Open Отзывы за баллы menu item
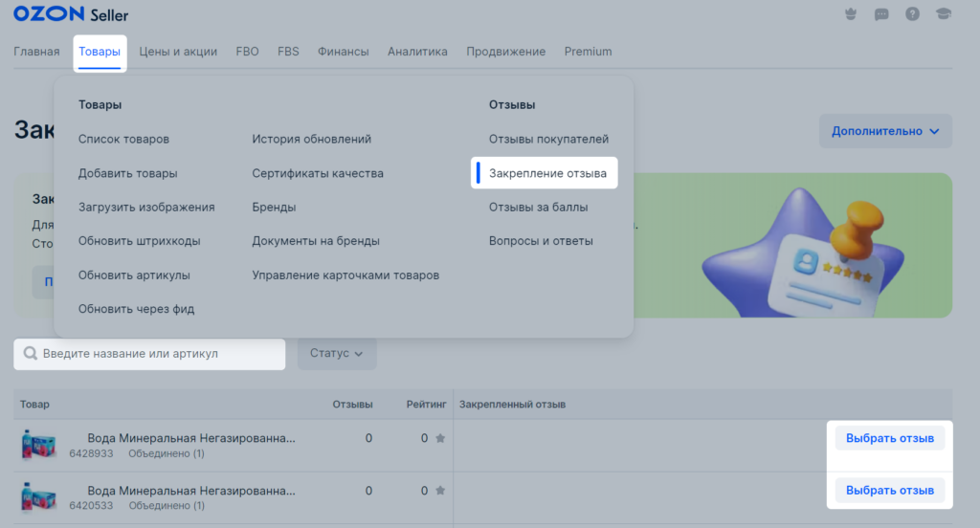This screenshot has width=980, height=528. (538, 208)
